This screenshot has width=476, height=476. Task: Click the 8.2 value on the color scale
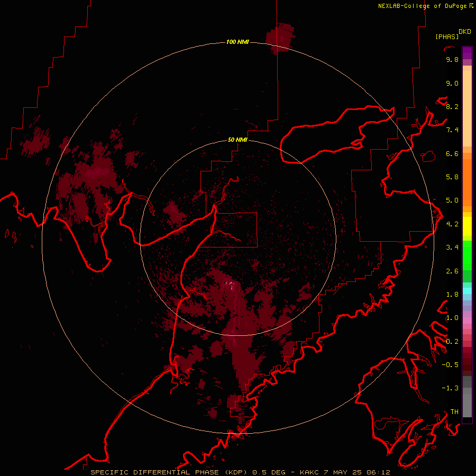click(x=452, y=106)
